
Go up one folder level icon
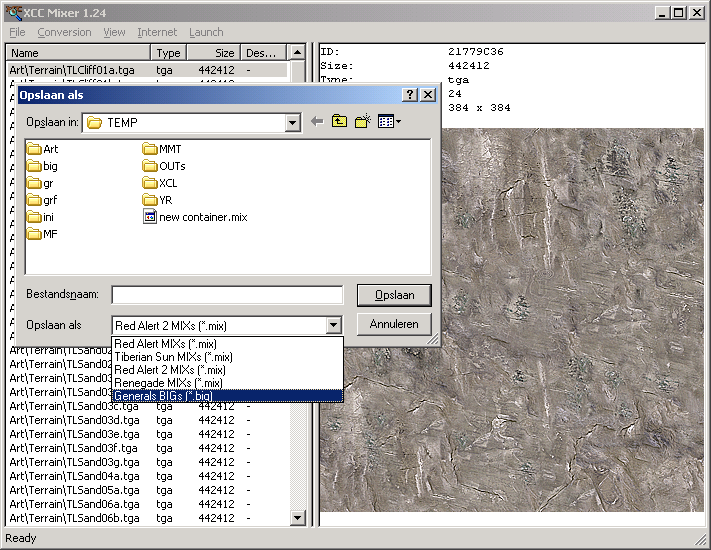click(340, 122)
